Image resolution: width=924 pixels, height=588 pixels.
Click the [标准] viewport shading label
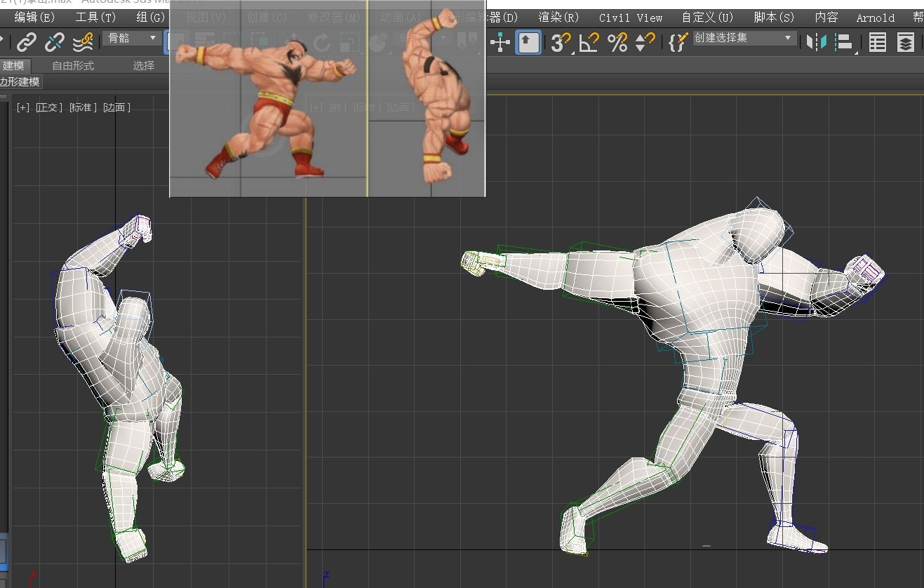83,107
